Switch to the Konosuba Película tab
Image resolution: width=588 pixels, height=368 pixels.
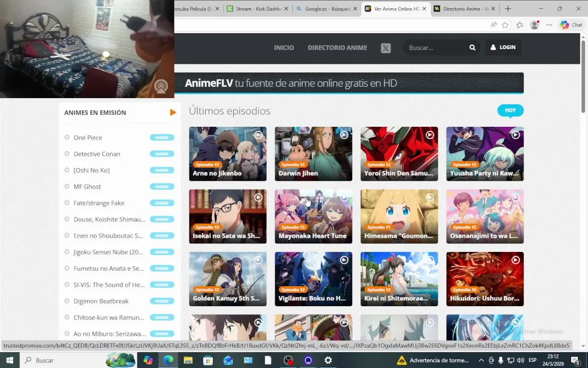[x=198, y=9]
